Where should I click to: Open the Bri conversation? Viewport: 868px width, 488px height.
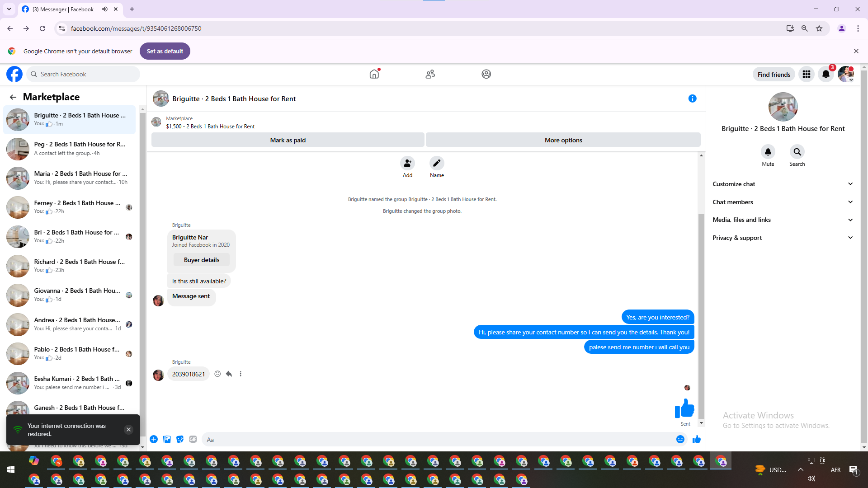[x=70, y=237]
